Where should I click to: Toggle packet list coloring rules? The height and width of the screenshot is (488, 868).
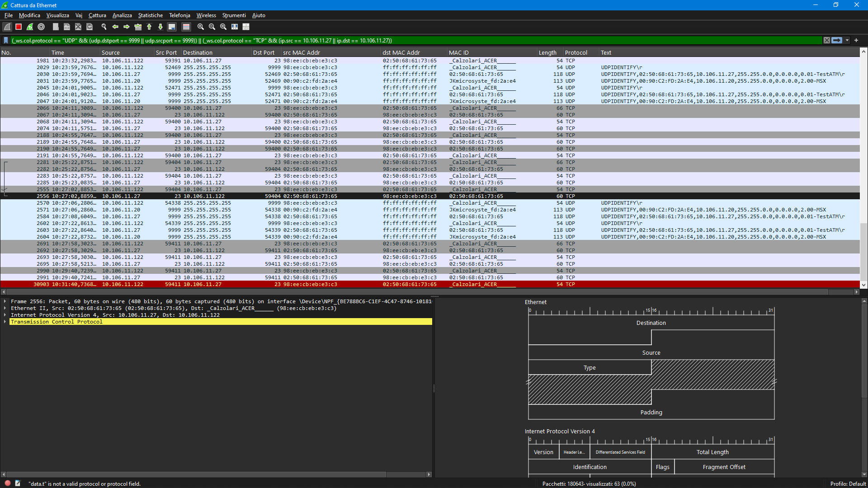click(186, 27)
